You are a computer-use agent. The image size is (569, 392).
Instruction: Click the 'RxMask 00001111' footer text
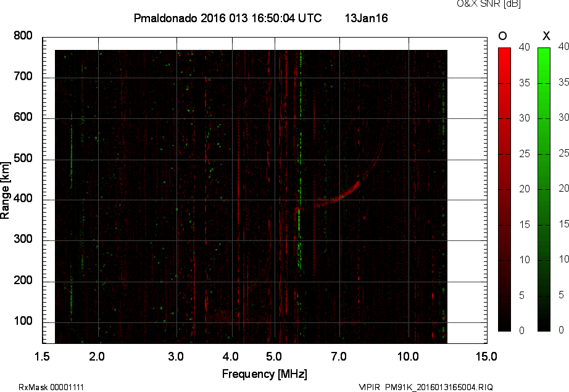(51, 387)
